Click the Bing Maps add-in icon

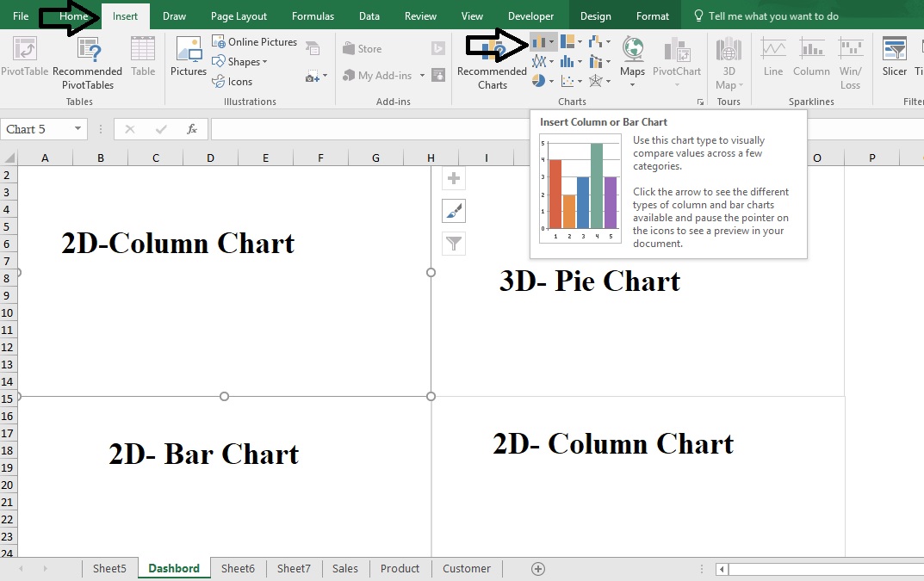(437, 48)
